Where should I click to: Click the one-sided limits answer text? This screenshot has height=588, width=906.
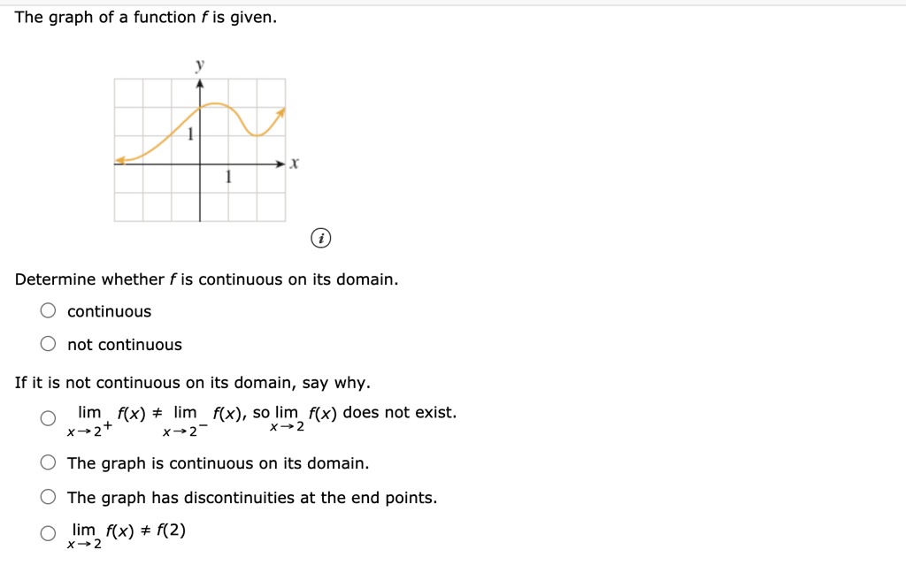coord(262,412)
